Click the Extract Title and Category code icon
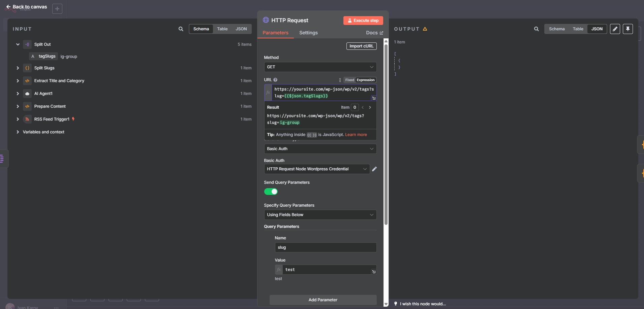The height and width of the screenshot is (309, 644). 27,81
